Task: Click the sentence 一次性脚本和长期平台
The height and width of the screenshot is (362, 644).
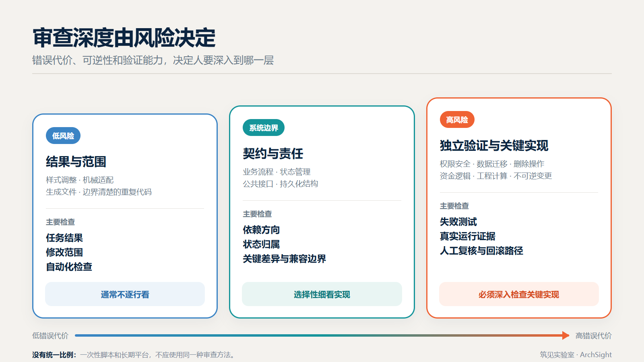Action: coord(157,355)
